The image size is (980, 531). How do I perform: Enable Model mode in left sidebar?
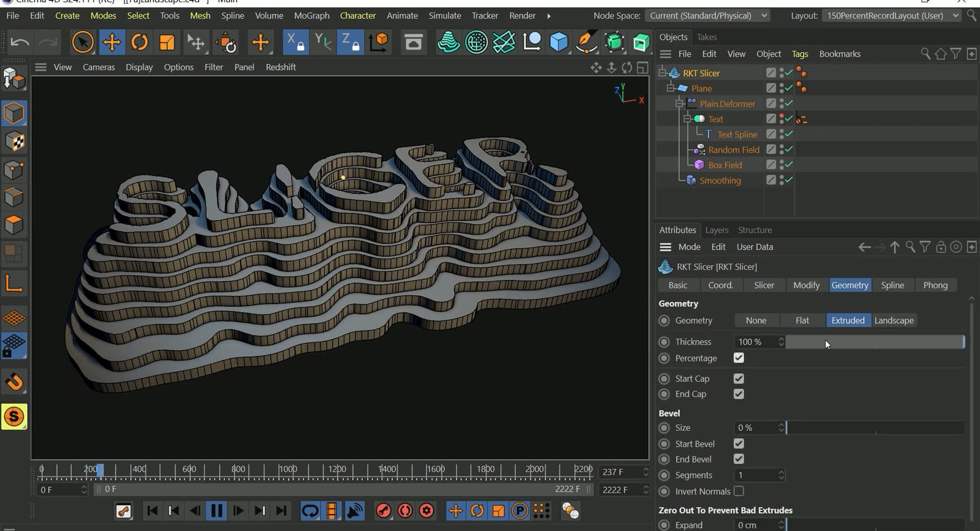pyautogui.click(x=14, y=113)
